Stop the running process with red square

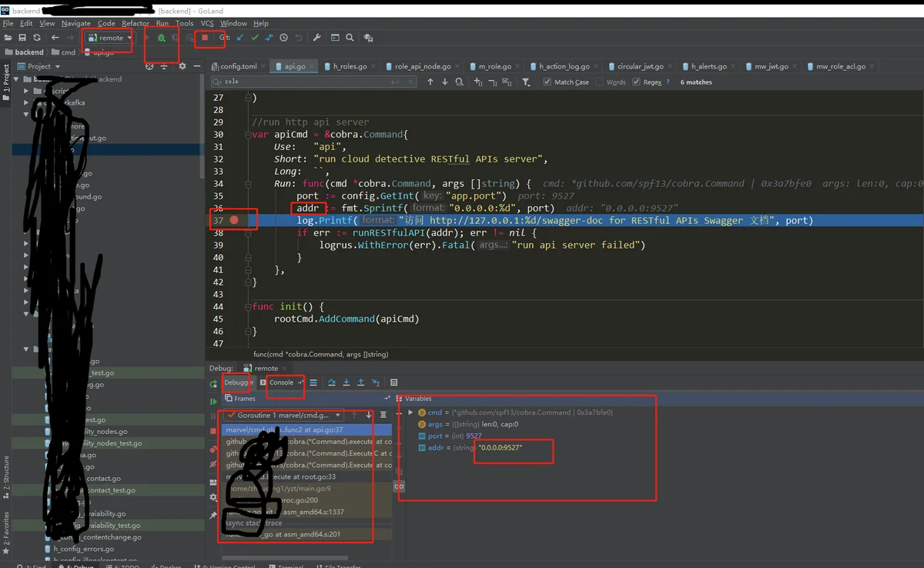tap(205, 38)
